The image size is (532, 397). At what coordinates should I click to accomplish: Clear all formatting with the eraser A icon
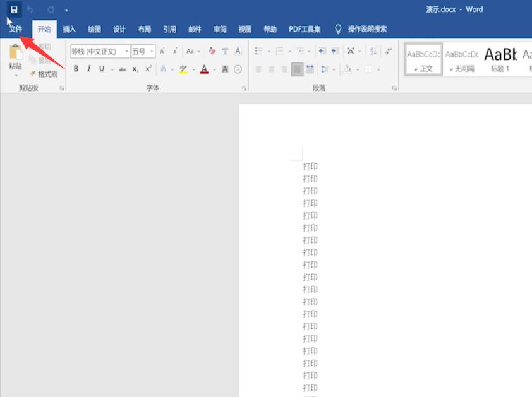tap(212, 51)
